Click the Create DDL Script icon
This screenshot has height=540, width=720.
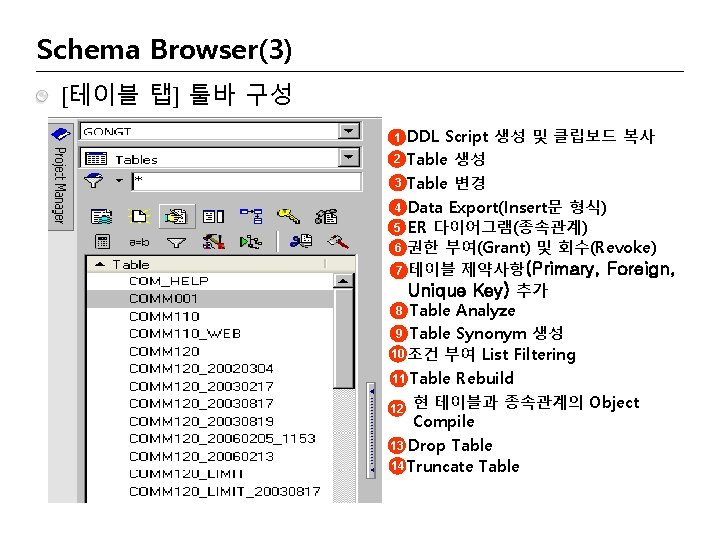(x=101, y=216)
